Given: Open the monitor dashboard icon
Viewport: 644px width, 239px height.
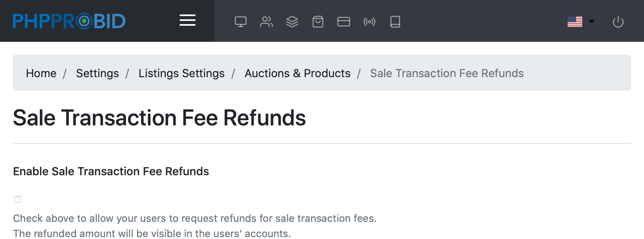Looking at the screenshot, I should pos(240,22).
